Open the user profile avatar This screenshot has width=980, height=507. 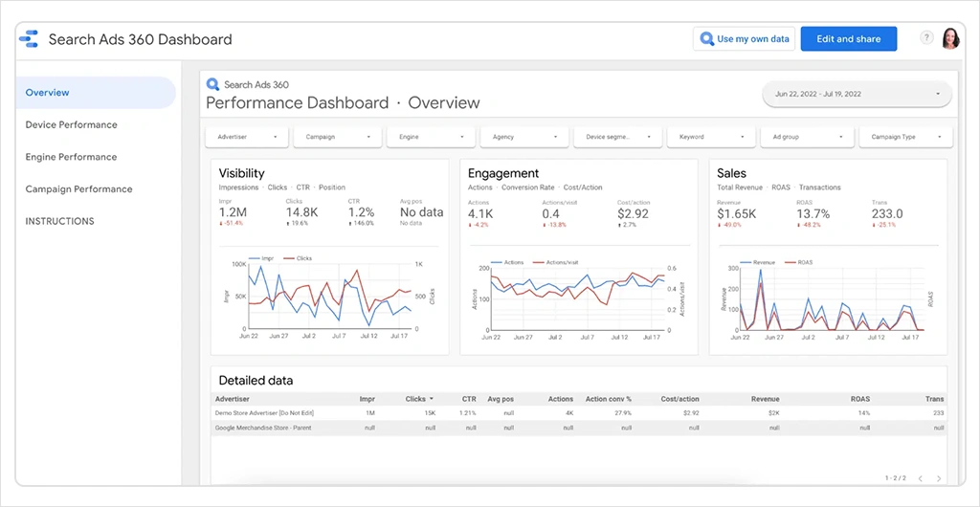(x=950, y=38)
